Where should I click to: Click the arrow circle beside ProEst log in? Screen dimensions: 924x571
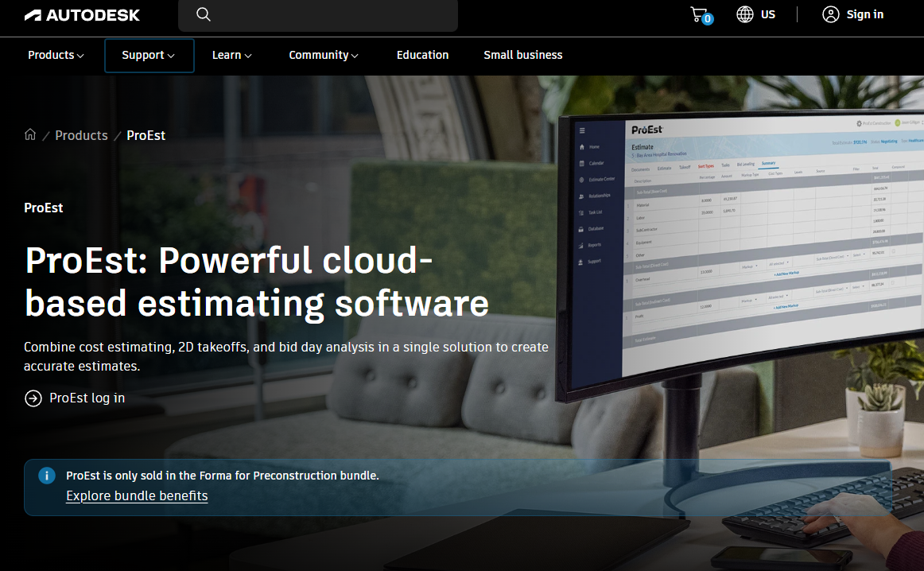click(x=33, y=398)
